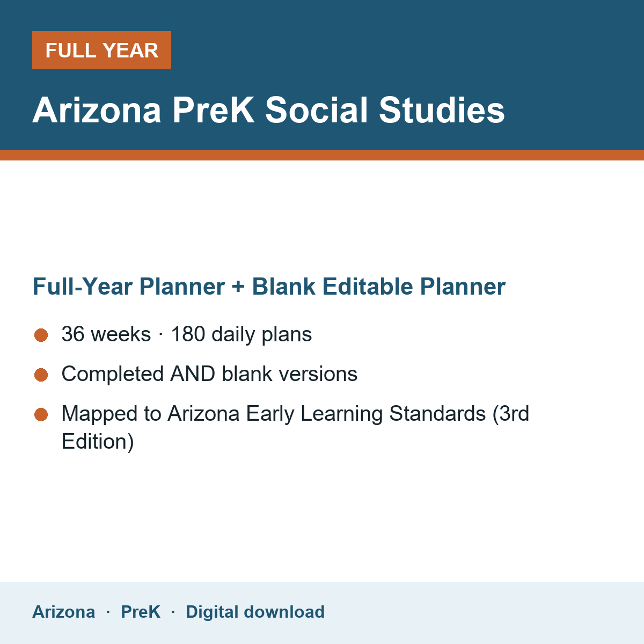The image size is (644, 644).
Task: Click the word Studies in the title
Action: [442, 110]
